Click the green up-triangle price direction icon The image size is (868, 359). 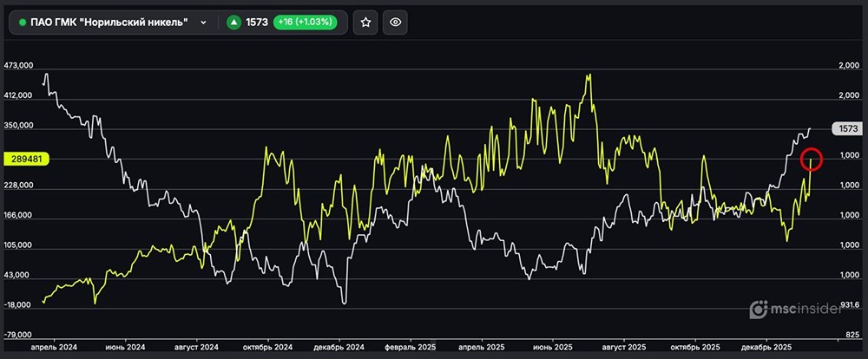233,23
